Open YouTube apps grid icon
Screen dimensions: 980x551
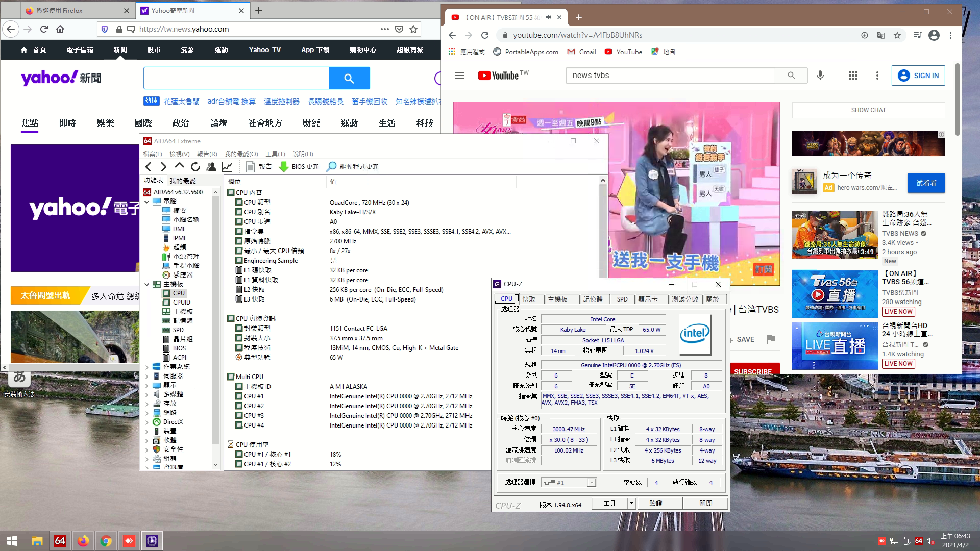coord(853,76)
